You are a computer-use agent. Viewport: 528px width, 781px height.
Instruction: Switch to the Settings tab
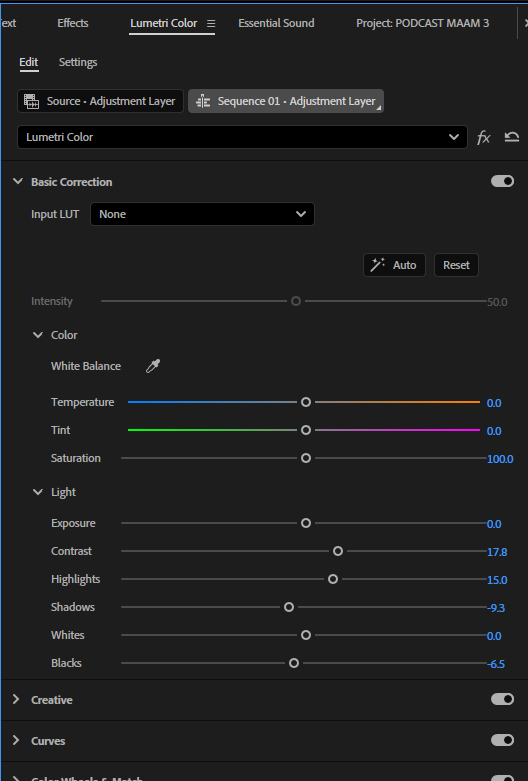78,62
